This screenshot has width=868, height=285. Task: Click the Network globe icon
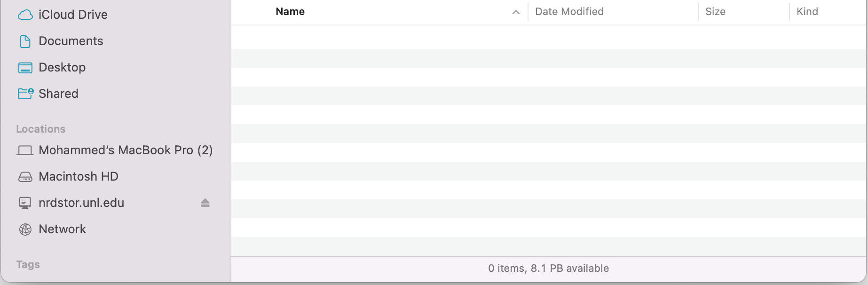pos(25,230)
